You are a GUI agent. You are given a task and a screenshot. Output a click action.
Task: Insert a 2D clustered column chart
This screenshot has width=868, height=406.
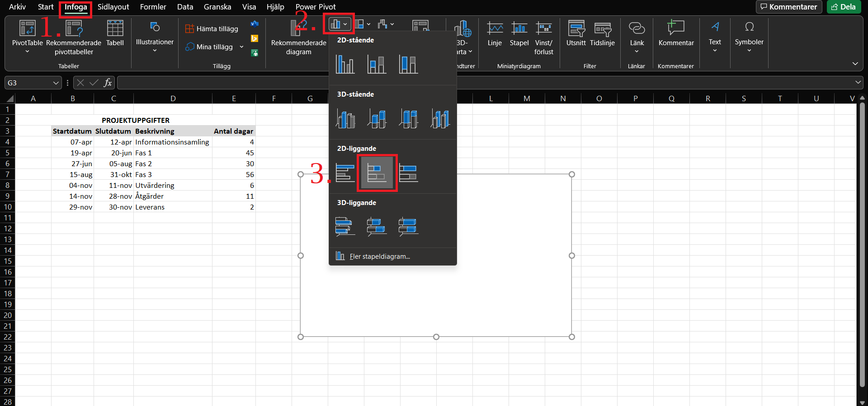point(345,64)
